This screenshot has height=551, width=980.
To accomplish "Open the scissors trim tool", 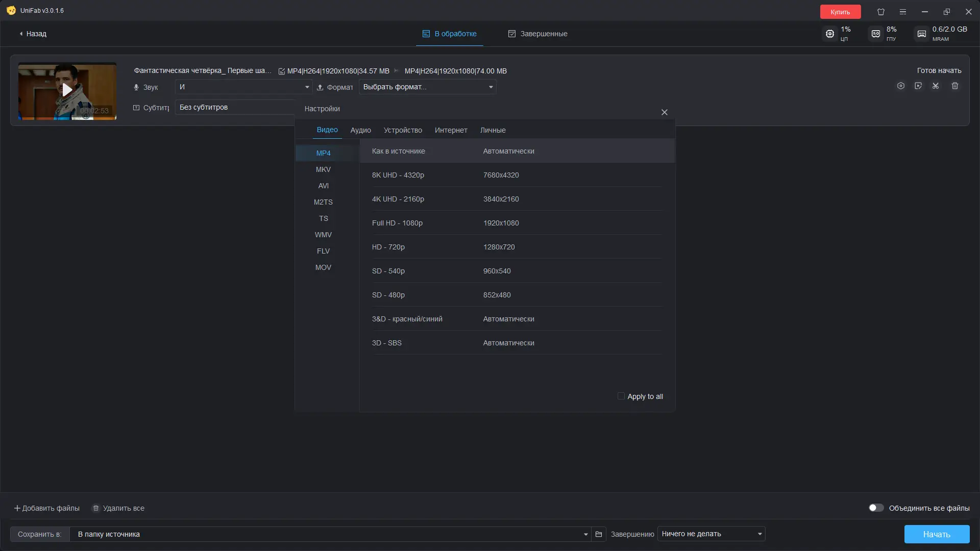I will (x=936, y=86).
